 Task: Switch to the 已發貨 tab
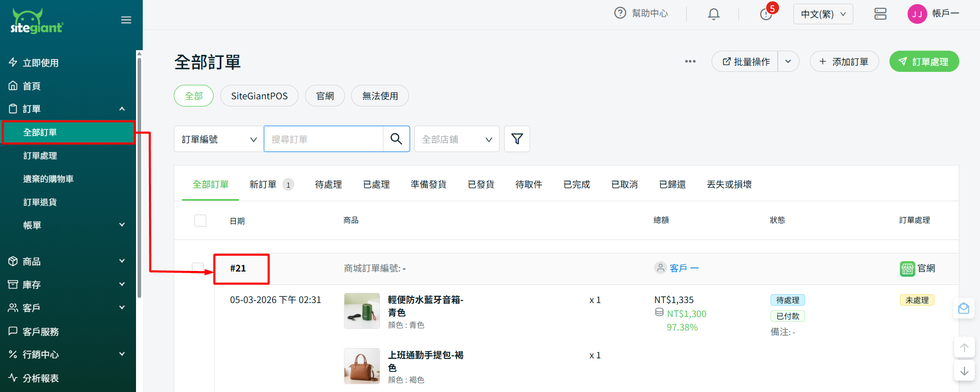click(x=480, y=185)
